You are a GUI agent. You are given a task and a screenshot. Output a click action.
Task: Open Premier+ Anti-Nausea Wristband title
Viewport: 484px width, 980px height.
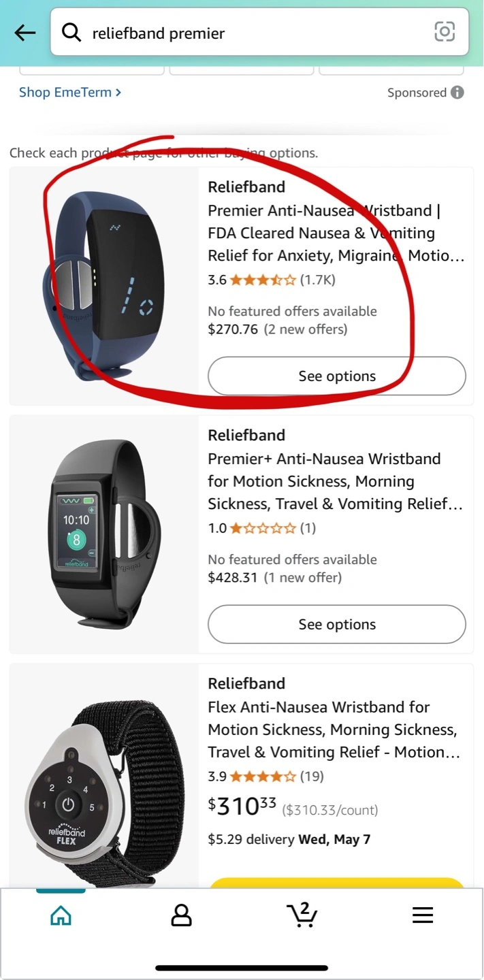click(x=336, y=481)
